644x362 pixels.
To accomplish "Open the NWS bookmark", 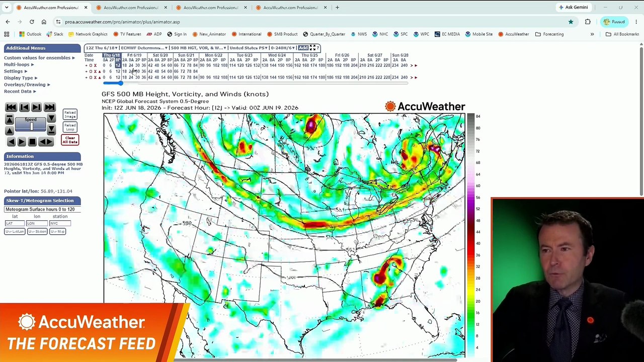I will point(358,34).
